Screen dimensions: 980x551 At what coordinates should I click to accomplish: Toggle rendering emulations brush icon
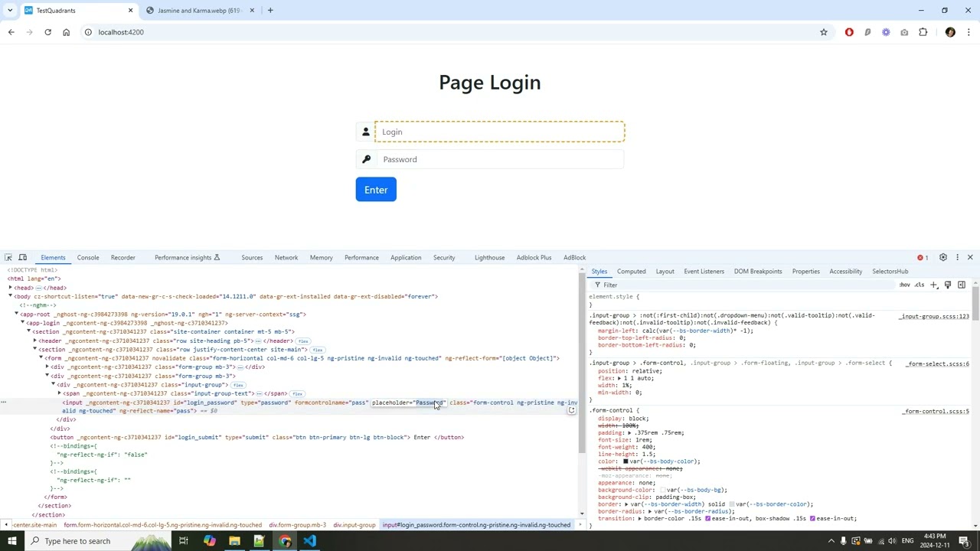948,285
